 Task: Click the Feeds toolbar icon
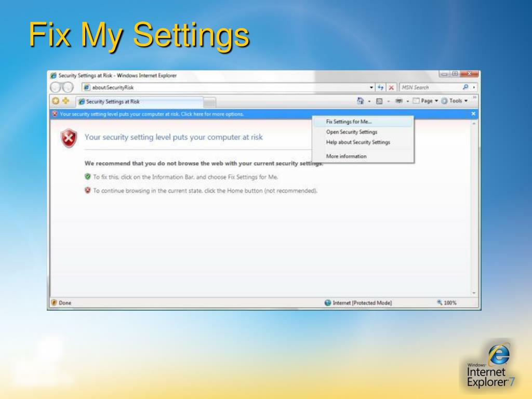point(379,101)
